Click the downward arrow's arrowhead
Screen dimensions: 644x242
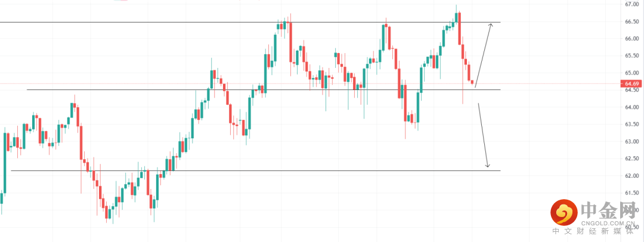tap(487, 165)
